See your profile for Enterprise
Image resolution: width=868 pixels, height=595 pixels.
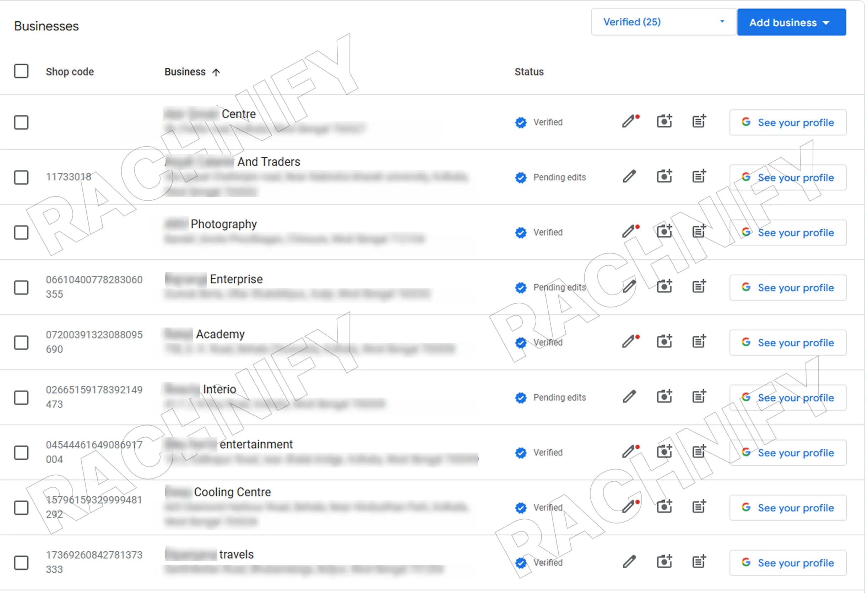(788, 288)
